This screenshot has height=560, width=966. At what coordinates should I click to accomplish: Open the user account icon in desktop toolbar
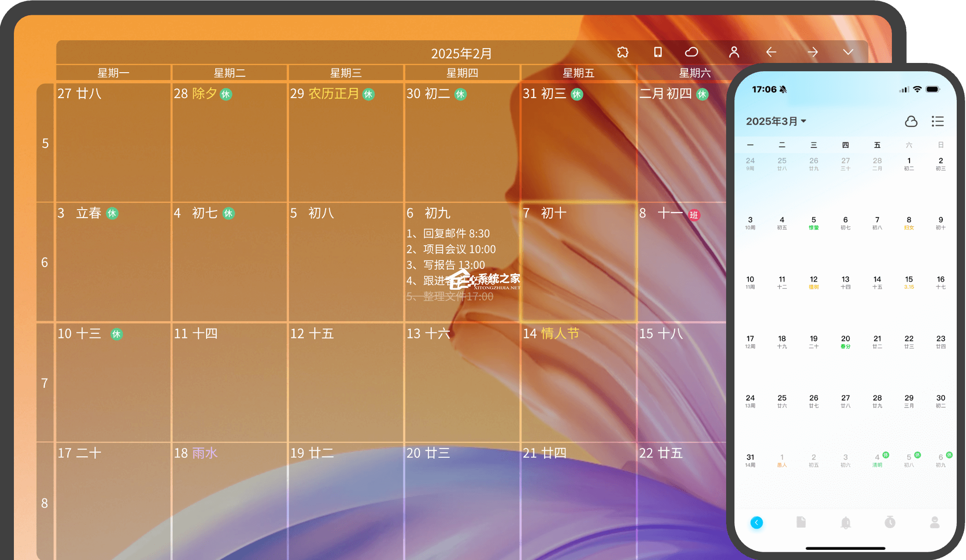point(734,52)
